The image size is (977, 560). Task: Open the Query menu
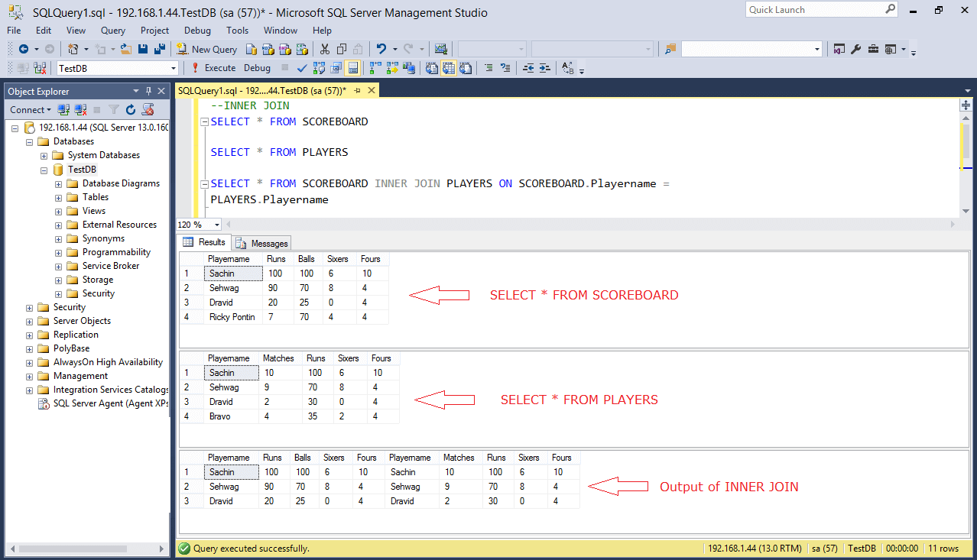[x=112, y=31]
